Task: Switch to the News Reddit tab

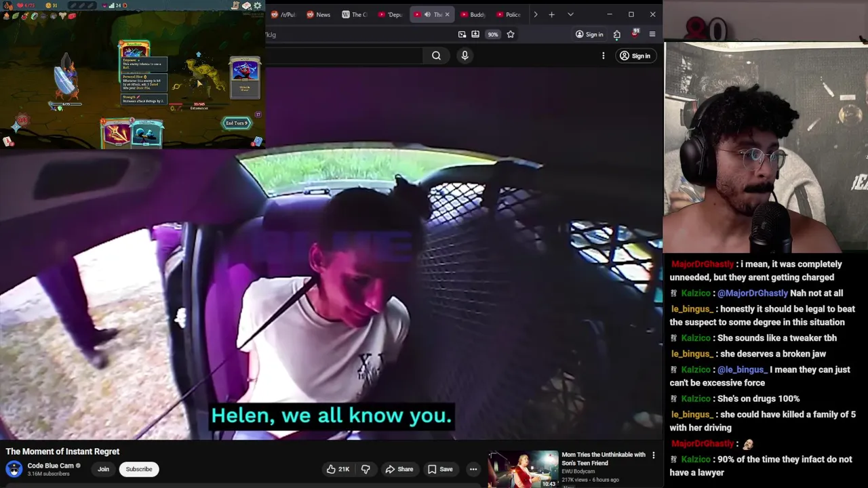Action: (x=318, y=14)
